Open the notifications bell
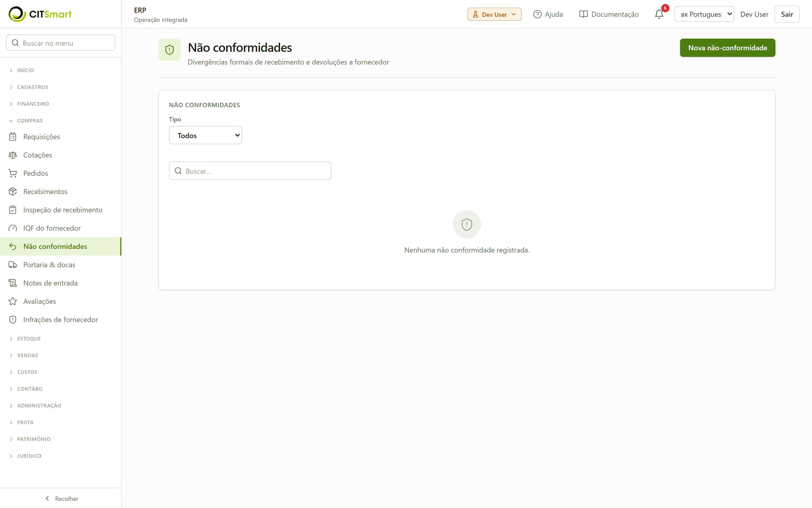Viewport: 812px width, 508px height. point(659,14)
